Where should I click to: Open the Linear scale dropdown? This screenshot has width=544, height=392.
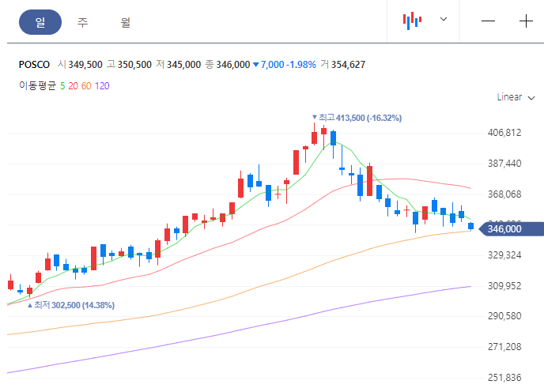pos(516,97)
